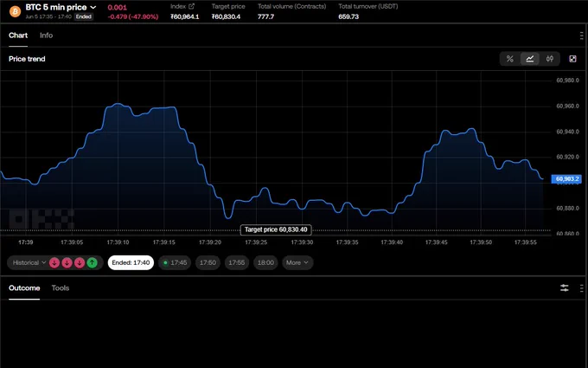Open the Index external link icon
The image size is (588, 368).
[x=192, y=6]
